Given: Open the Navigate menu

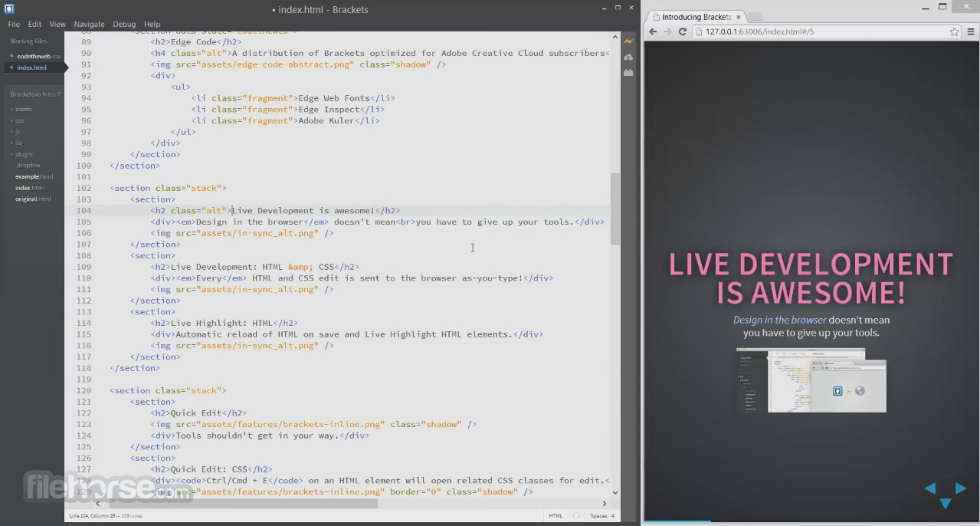Looking at the screenshot, I should tap(90, 25).
